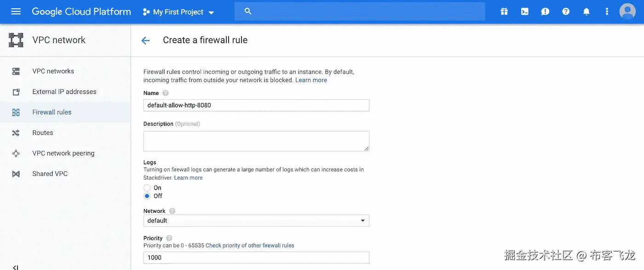Expand the Network dropdown

coord(256,221)
